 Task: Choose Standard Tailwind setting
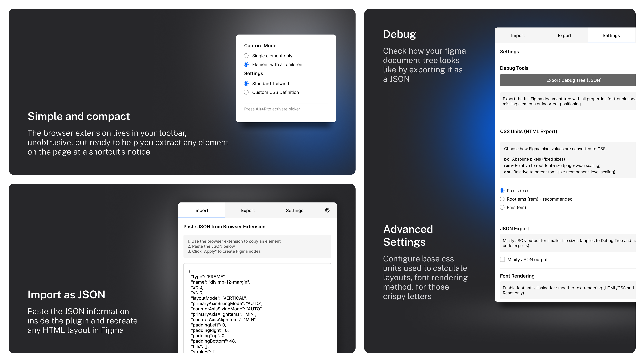(246, 83)
